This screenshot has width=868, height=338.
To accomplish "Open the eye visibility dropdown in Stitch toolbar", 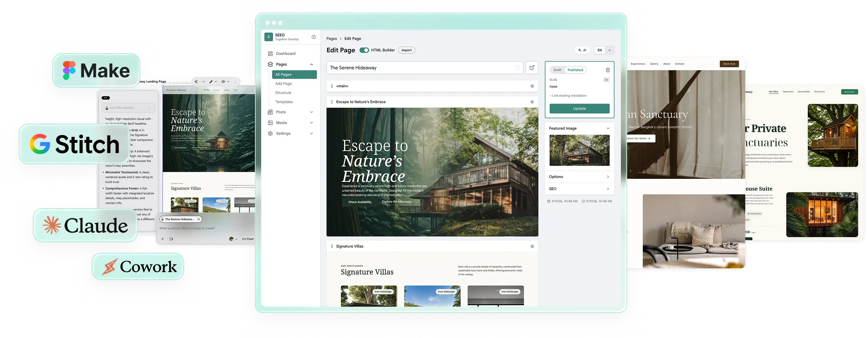I will point(225,82).
